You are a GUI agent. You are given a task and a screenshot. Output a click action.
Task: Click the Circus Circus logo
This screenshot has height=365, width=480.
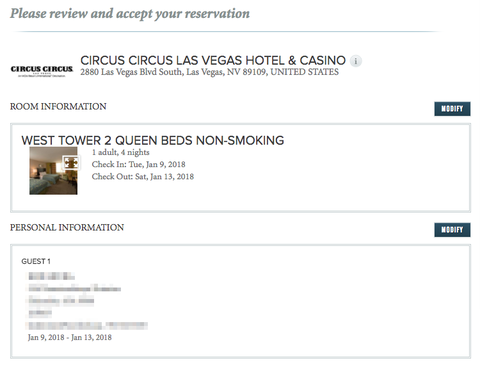42,70
